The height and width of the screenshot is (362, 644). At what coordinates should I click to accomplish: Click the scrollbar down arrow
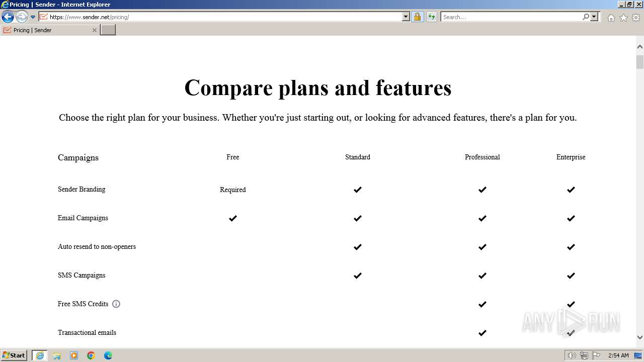point(639,337)
